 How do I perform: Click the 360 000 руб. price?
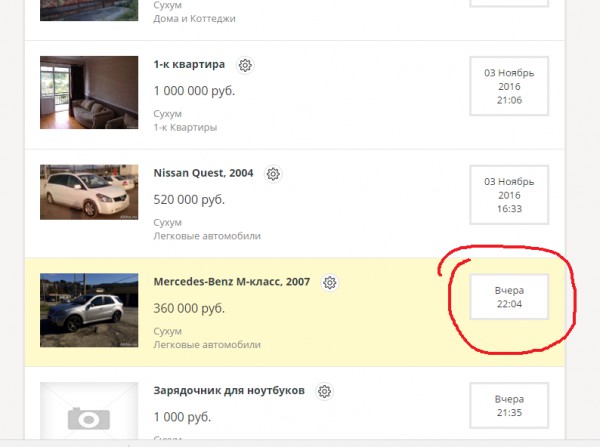189,308
